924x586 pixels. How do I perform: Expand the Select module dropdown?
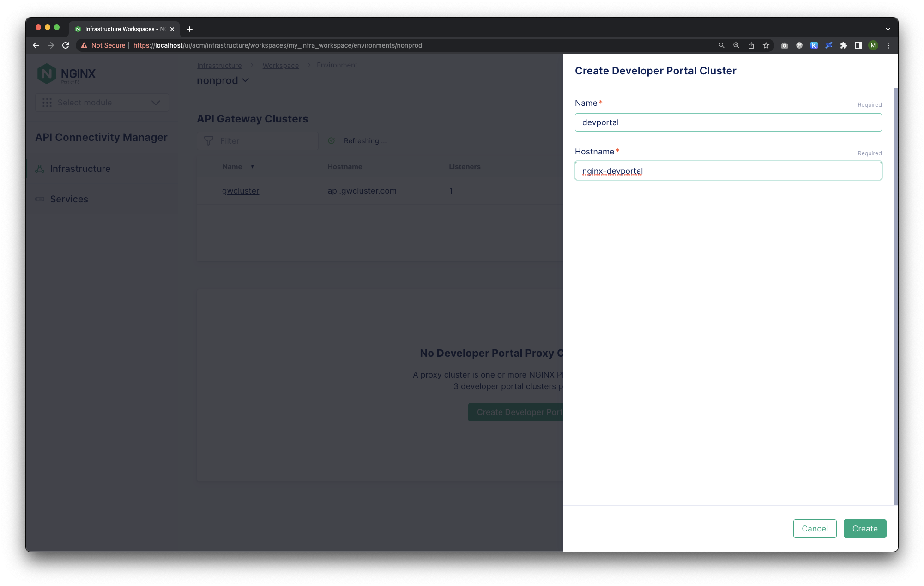(102, 103)
